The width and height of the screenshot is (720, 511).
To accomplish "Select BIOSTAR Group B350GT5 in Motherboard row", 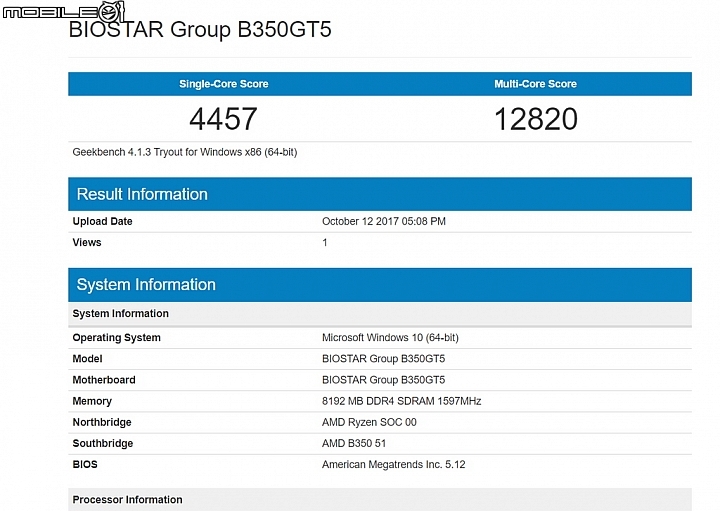I will point(383,380).
